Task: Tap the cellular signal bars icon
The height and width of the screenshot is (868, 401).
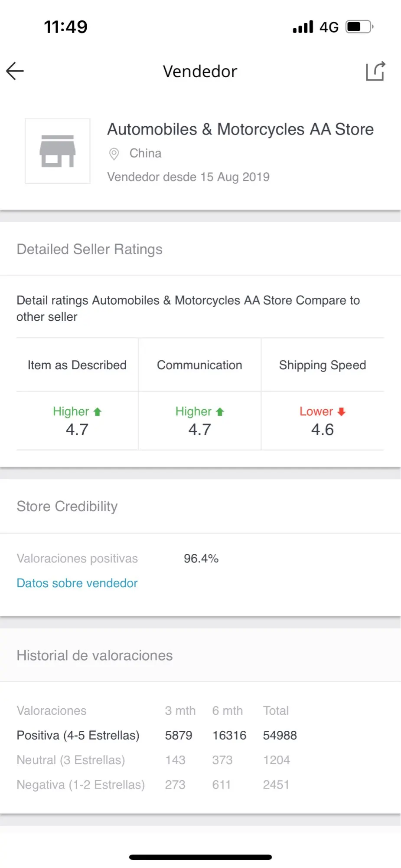Action: pyautogui.click(x=303, y=27)
